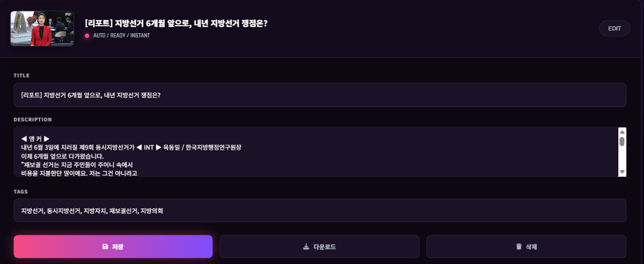Screen dimensions: 644x264
Task: Click the floppy disk icon on the 저장 button
Action: click(105, 247)
